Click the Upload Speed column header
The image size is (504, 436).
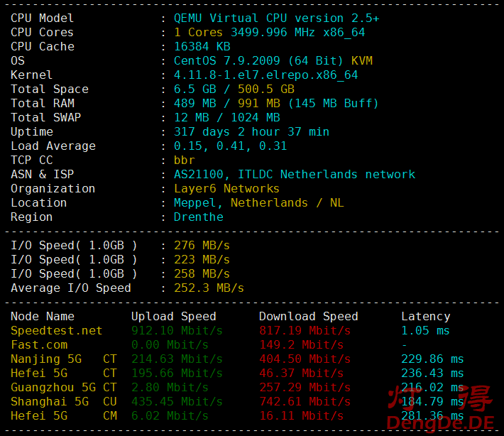point(173,317)
